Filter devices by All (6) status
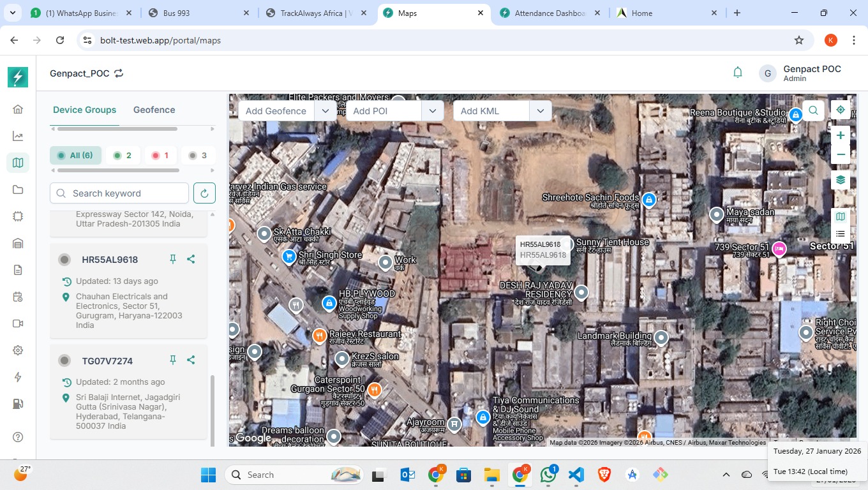Viewport: 868px width, 490px height. pos(75,155)
